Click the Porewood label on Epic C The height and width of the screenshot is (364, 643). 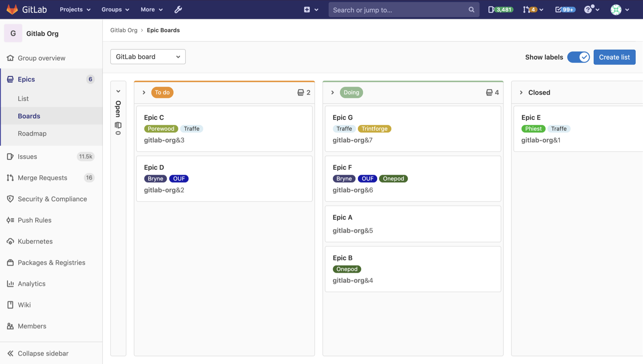tap(161, 129)
